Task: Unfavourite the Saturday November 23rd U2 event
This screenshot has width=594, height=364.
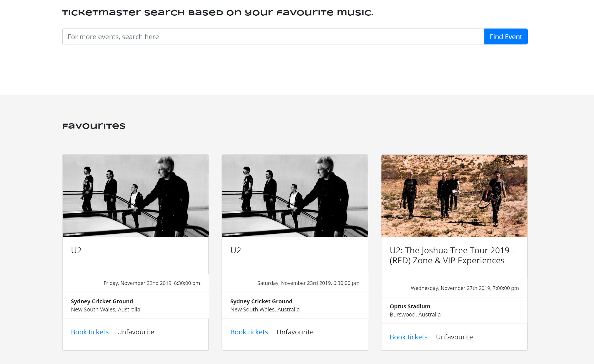Action: click(x=295, y=332)
